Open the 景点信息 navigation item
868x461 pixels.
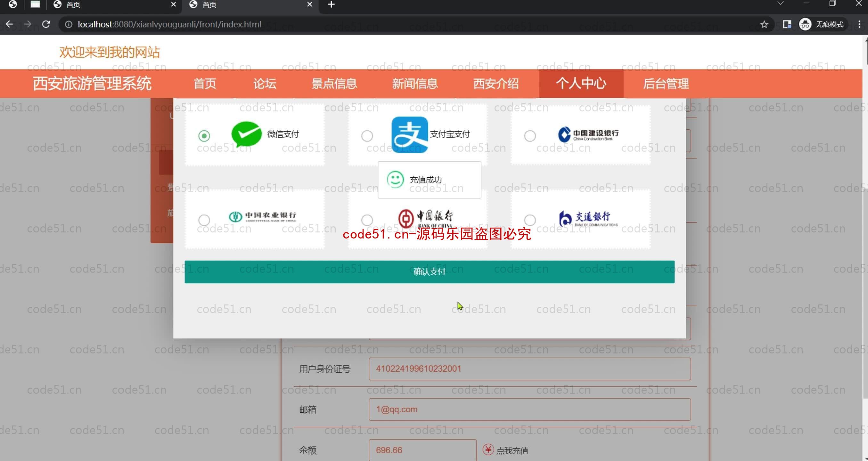click(x=334, y=84)
